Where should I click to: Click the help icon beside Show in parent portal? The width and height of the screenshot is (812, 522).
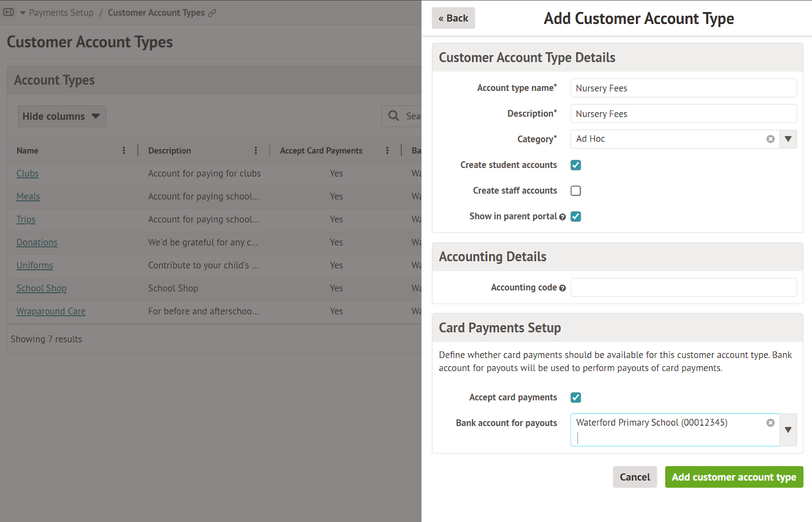tap(562, 217)
